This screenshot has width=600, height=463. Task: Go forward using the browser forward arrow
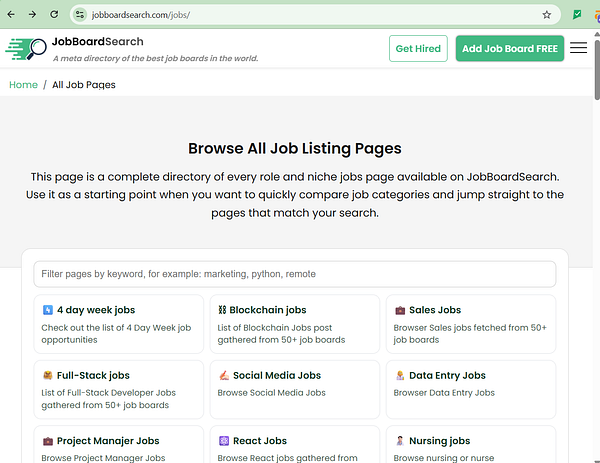[33, 15]
